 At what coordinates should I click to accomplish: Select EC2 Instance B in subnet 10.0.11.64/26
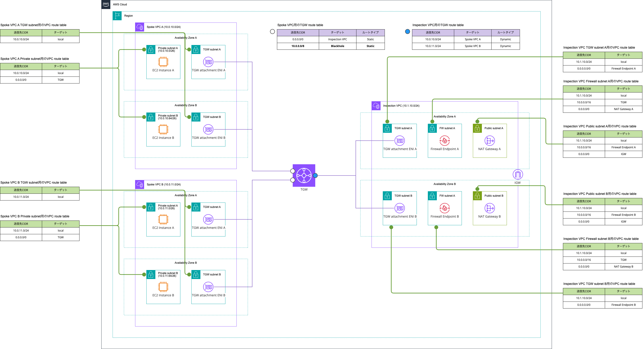[163, 287]
